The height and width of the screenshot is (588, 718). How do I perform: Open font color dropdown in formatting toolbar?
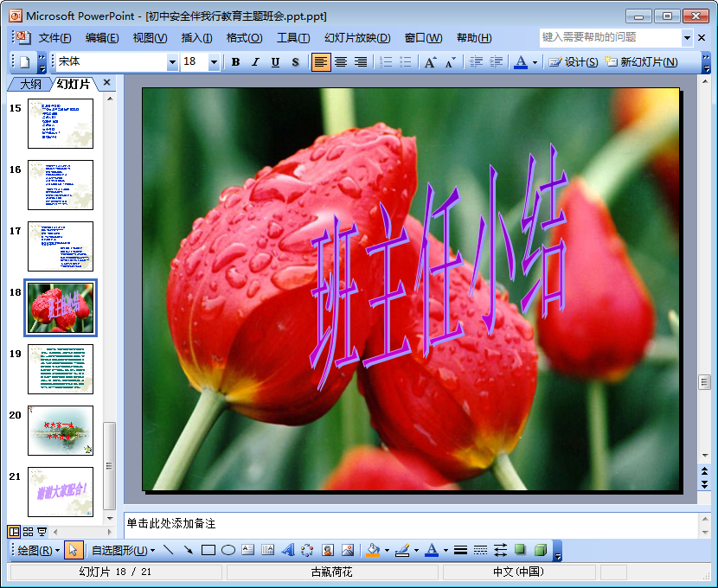pyautogui.click(x=535, y=62)
